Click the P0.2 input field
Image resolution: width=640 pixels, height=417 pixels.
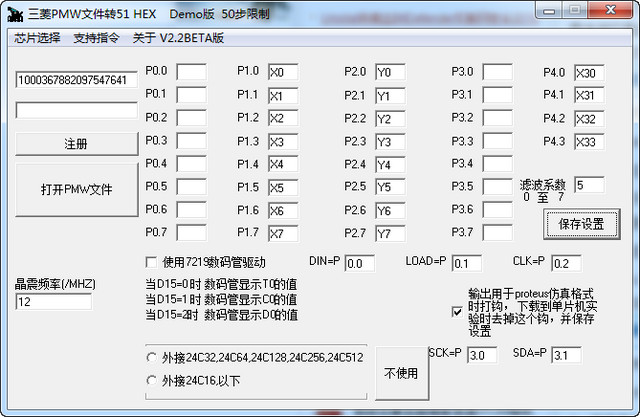(191, 118)
